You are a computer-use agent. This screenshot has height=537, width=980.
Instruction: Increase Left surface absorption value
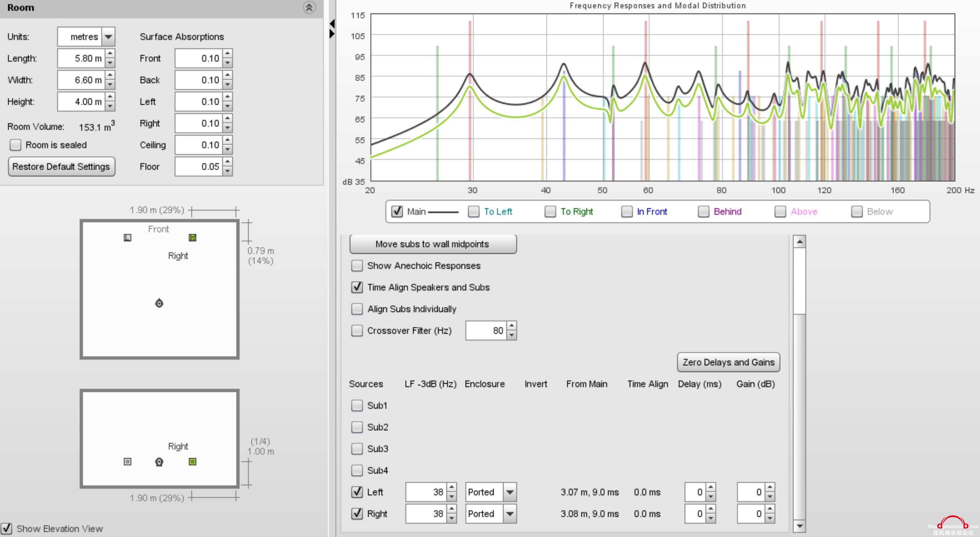point(228,97)
